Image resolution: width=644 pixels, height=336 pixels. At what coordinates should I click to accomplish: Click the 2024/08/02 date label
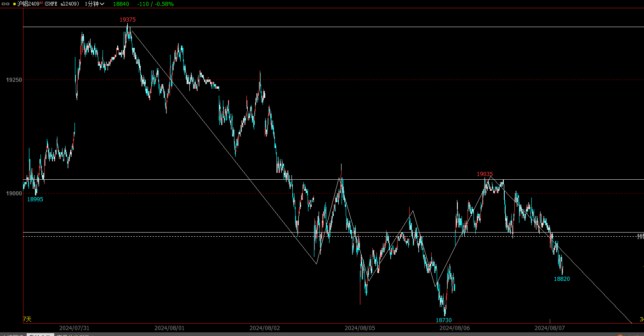(264, 328)
